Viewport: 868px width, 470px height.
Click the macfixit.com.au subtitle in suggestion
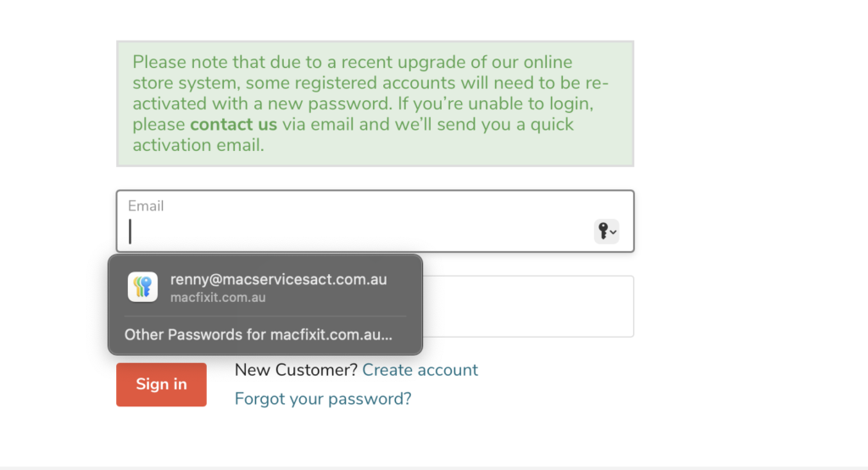tap(218, 298)
